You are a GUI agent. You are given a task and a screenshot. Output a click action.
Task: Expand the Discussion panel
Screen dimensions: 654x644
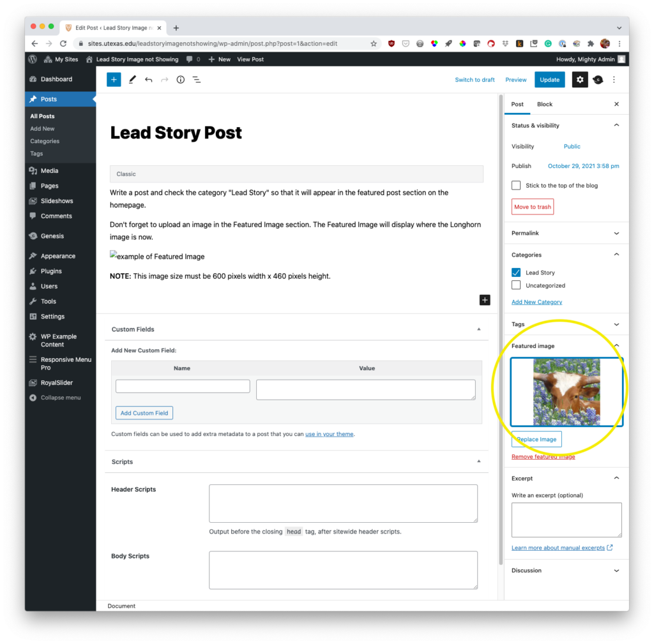(566, 571)
